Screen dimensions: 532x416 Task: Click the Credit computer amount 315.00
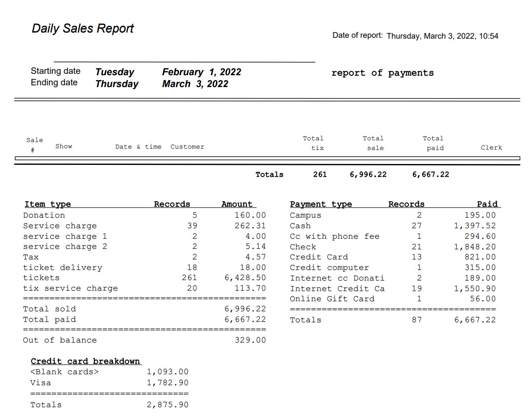point(480,268)
